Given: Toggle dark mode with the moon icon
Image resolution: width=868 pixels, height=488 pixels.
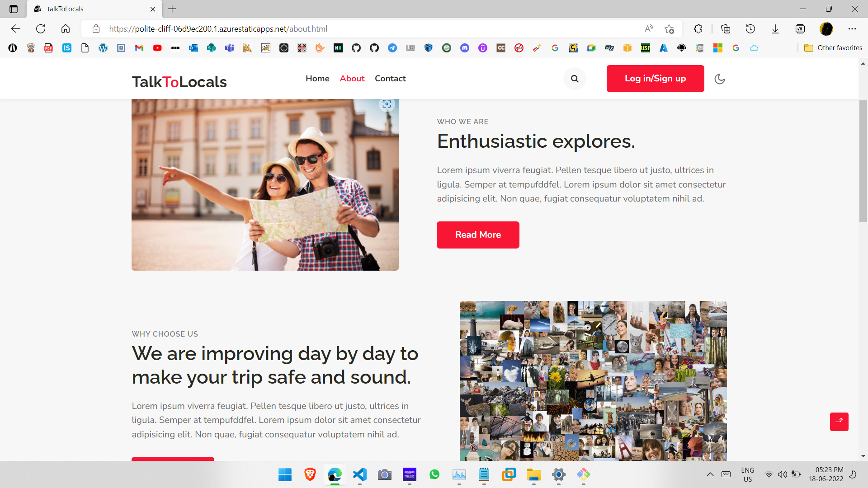Looking at the screenshot, I should 720,79.
